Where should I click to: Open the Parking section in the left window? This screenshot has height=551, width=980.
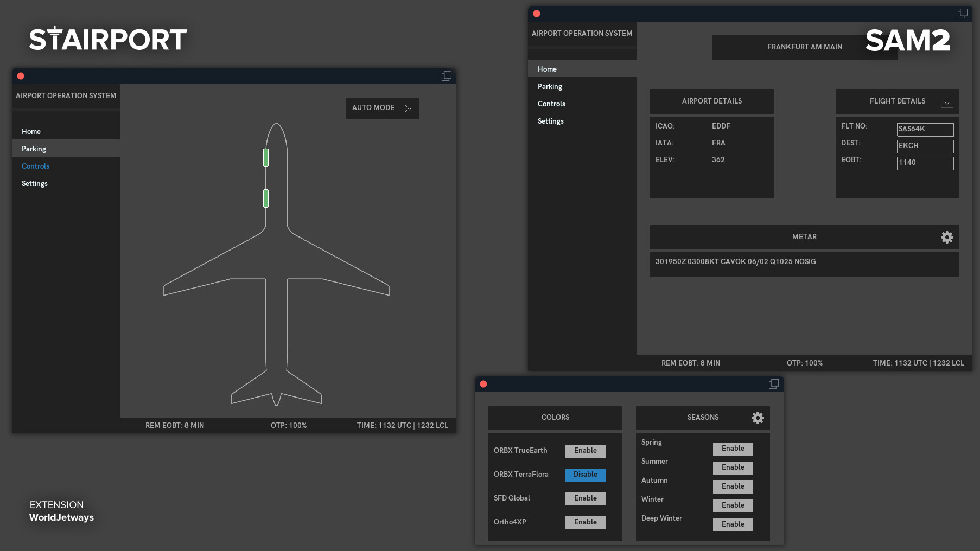(34, 149)
